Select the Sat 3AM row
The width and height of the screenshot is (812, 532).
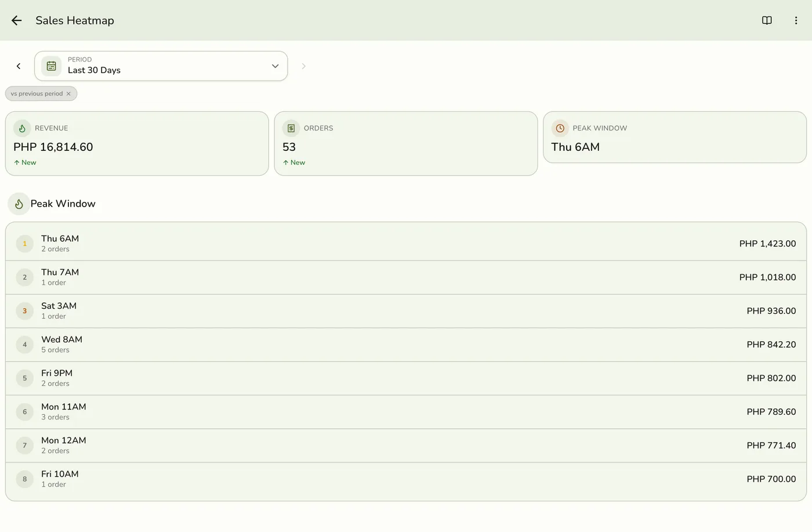click(x=406, y=311)
